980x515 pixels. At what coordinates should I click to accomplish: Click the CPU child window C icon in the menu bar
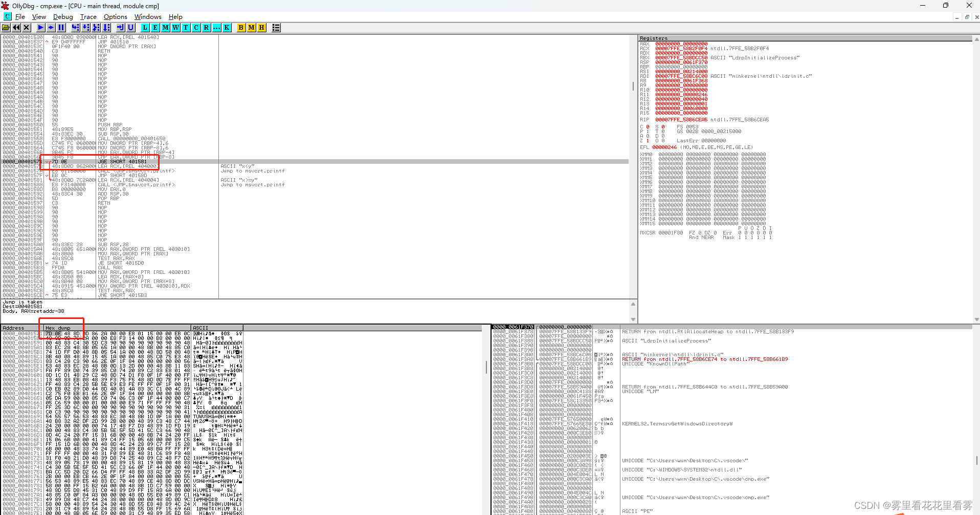point(8,16)
